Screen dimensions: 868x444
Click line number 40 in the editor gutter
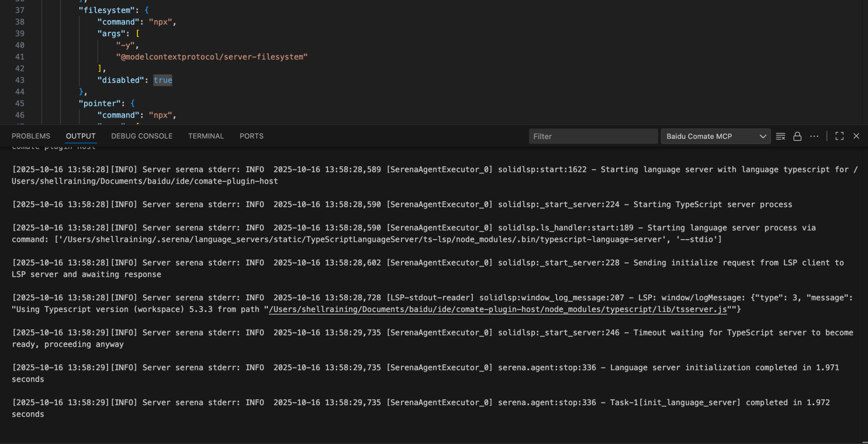pyautogui.click(x=20, y=45)
